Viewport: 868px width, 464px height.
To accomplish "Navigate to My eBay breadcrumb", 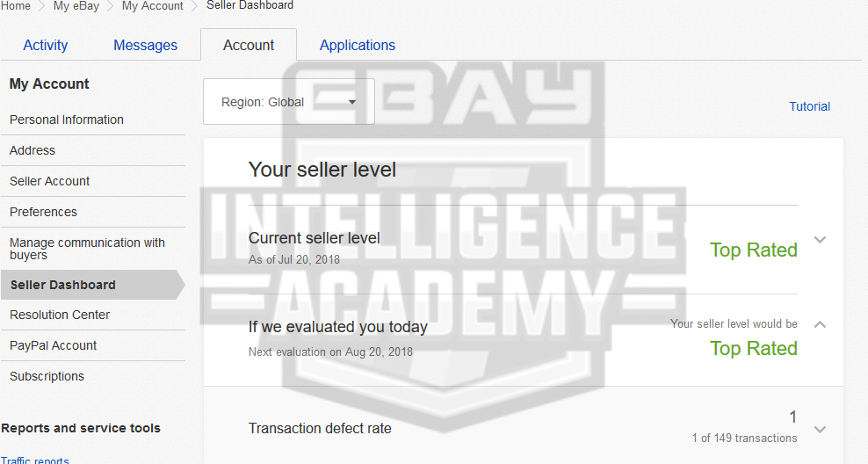I will click(76, 5).
